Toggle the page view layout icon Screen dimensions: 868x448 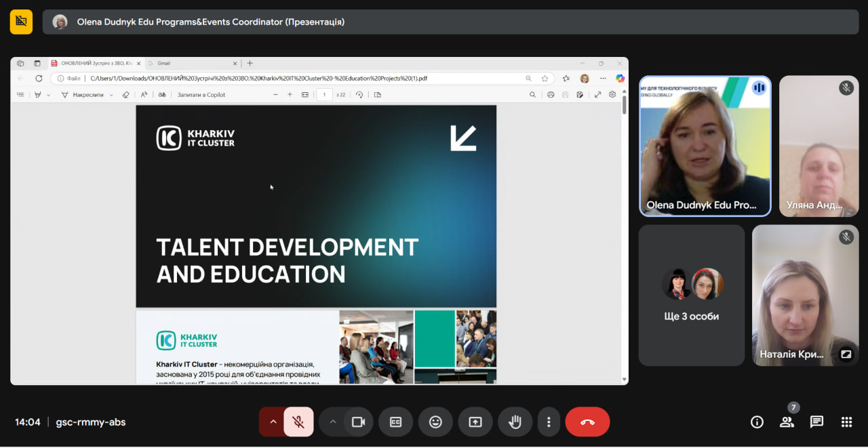[x=378, y=95]
